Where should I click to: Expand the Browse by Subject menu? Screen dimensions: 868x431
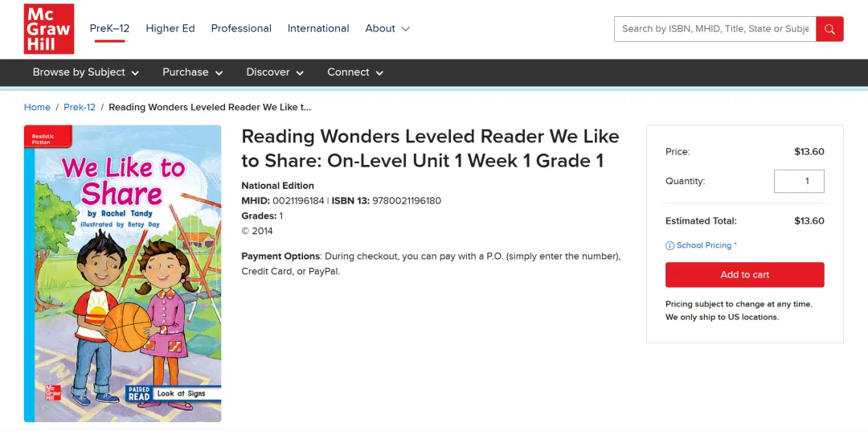pos(86,72)
